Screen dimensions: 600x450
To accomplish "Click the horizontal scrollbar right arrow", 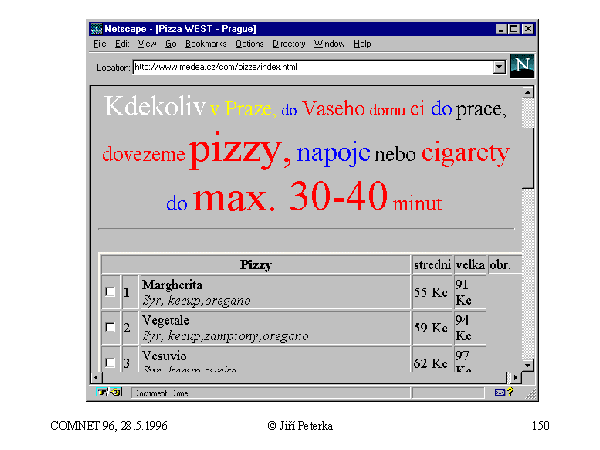I will tap(516, 378).
